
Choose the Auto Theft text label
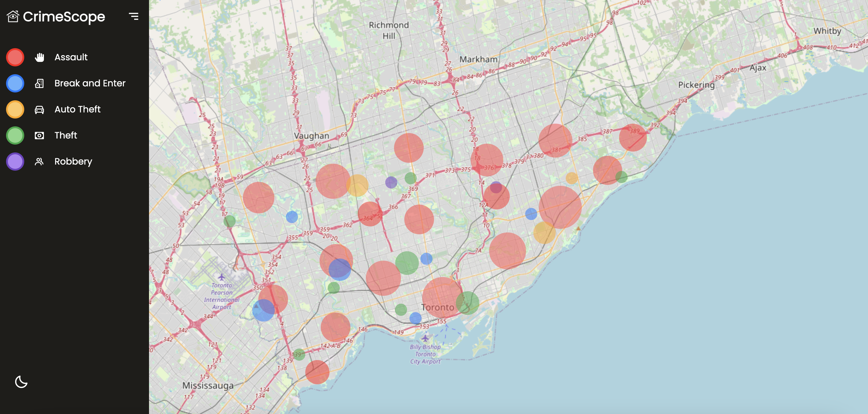[78, 110]
